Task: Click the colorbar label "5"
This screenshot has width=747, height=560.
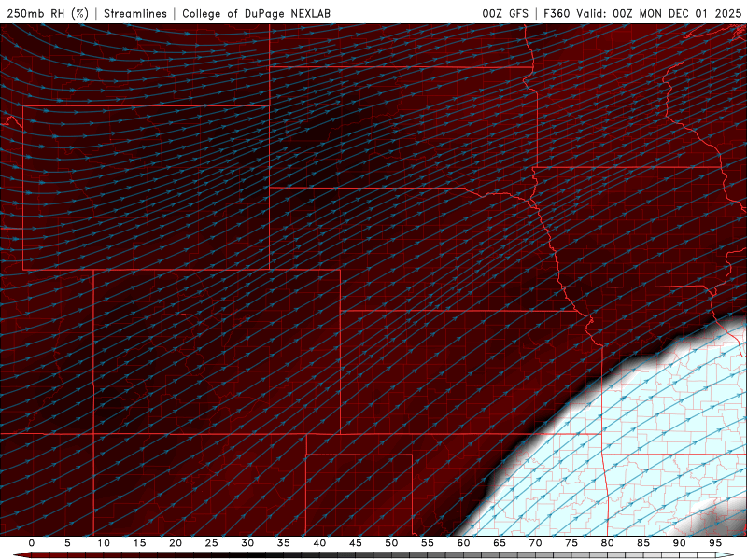Action: pos(67,543)
